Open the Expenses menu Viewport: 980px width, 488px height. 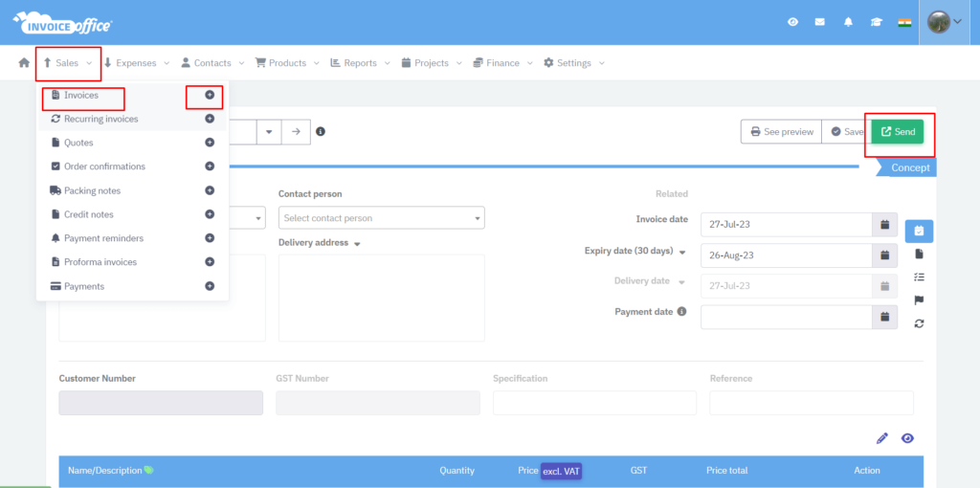pyautogui.click(x=136, y=63)
